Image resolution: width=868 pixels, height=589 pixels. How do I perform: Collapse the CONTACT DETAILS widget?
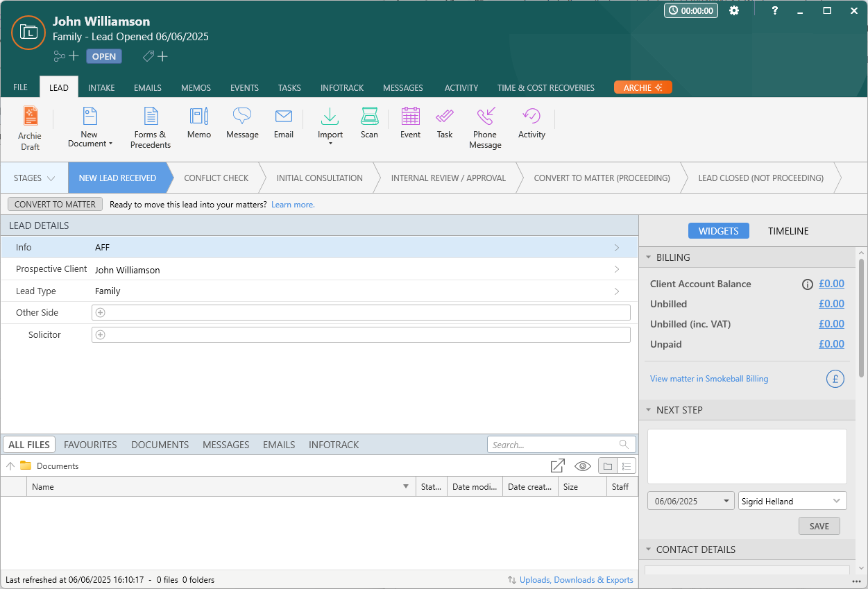649,549
